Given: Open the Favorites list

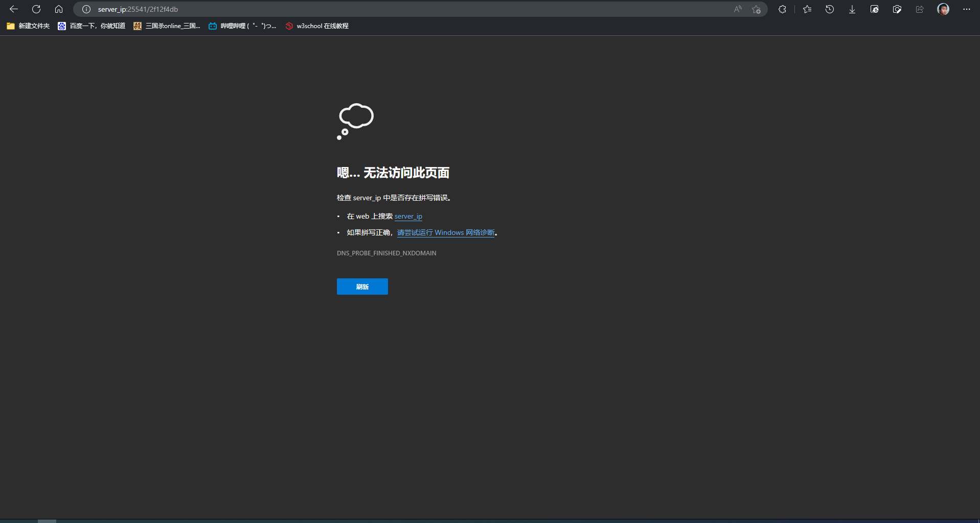Looking at the screenshot, I should pyautogui.click(x=807, y=9).
